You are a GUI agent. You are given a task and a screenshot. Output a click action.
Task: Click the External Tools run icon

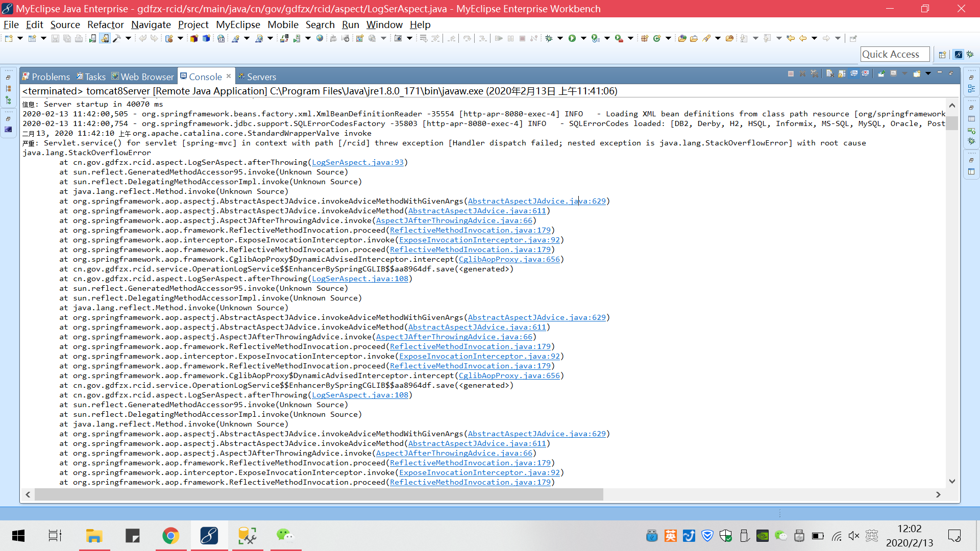click(x=619, y=38)
